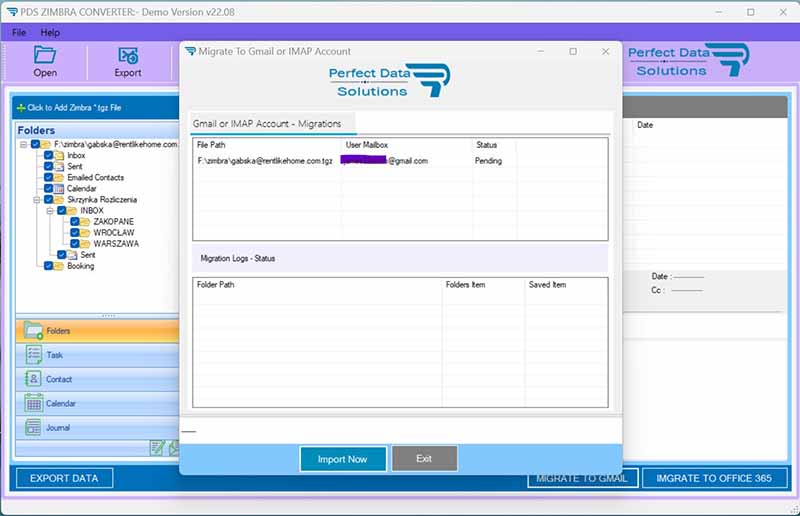Image resolution: width=800 pixels, height=516 pixels.
Task: Collapse the INBOX subfolder tree node
Action: point(50,211)
